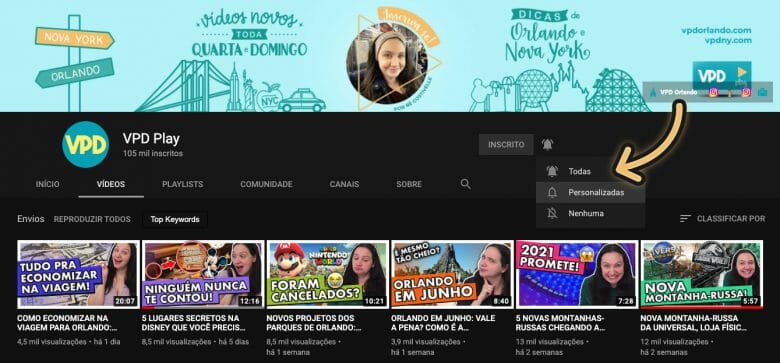Click the ringing bell icon beside Todas
The image size is (780, 363).
click(552, 171)
